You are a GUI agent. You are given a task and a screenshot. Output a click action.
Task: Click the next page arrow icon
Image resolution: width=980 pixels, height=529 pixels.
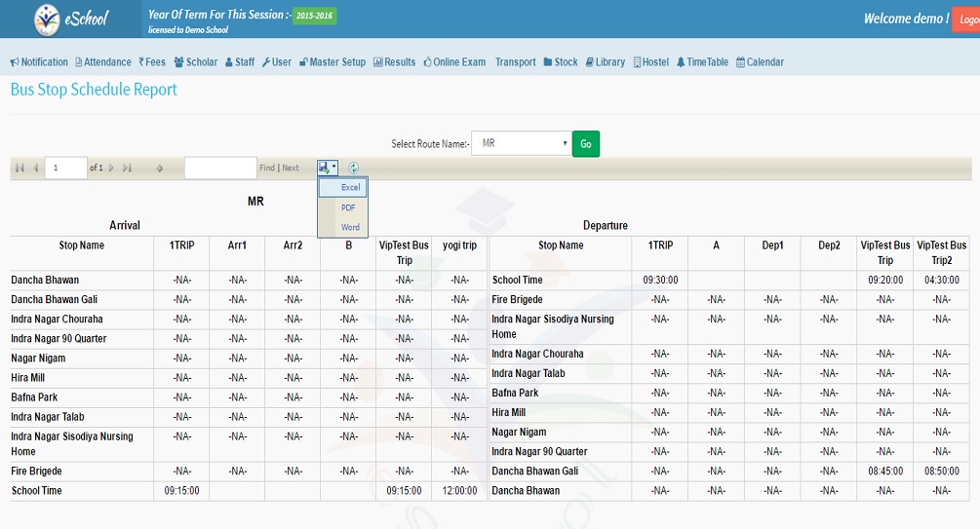click(x=112, y=169)
